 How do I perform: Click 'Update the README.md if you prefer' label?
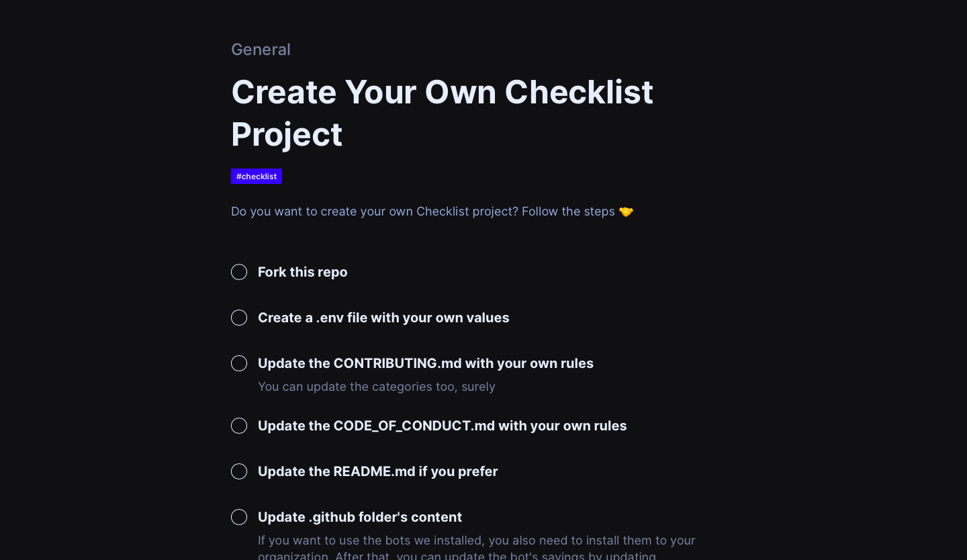[377, 471]
